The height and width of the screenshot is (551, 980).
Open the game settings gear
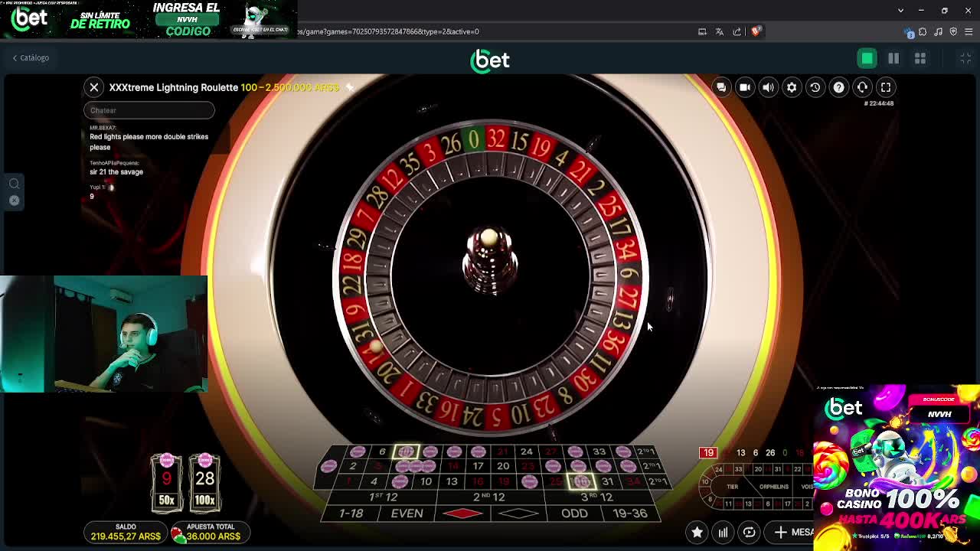tap(792, 87)
